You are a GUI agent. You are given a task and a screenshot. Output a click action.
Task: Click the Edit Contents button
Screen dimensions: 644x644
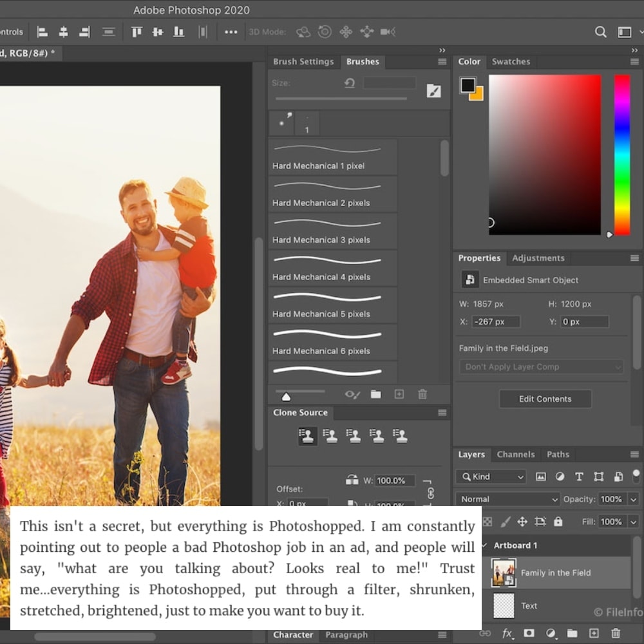click(545, 399)
